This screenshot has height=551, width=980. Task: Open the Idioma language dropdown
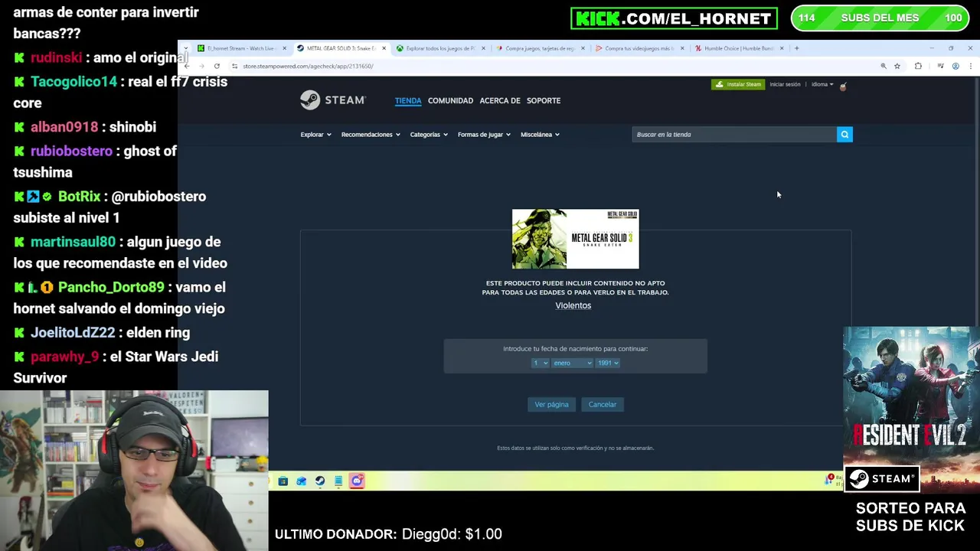point(822,84)
